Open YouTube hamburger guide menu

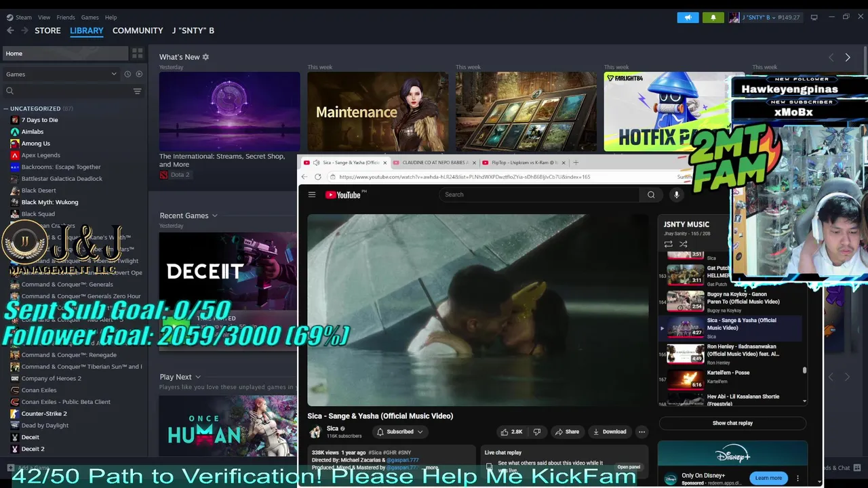coord(312,195)
